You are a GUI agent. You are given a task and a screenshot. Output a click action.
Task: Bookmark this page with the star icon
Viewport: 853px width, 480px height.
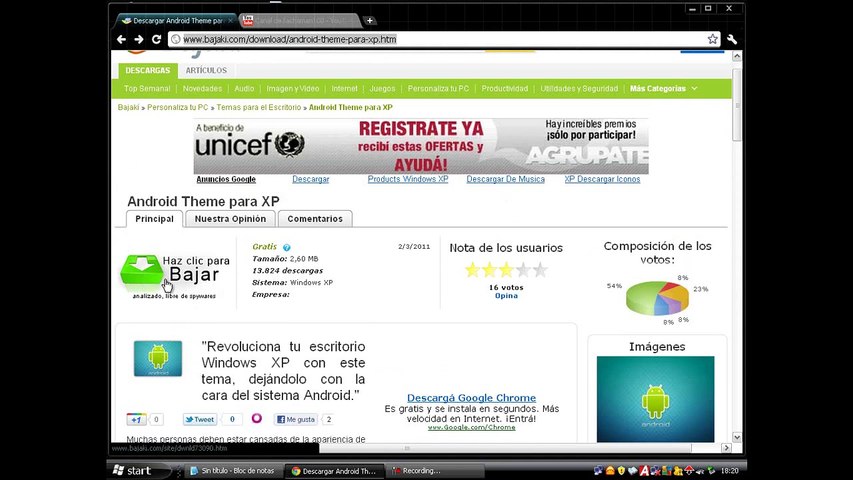pos(713,39)
